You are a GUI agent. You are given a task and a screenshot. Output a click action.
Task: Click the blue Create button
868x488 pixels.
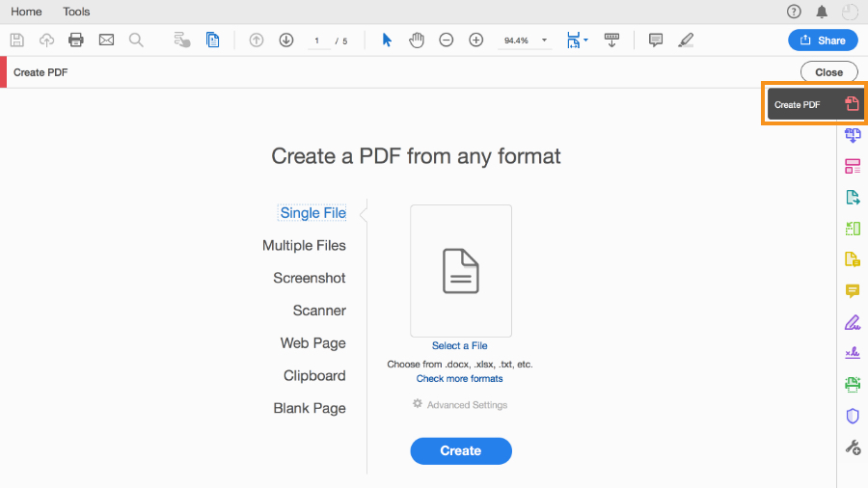[x=461, y=451]
